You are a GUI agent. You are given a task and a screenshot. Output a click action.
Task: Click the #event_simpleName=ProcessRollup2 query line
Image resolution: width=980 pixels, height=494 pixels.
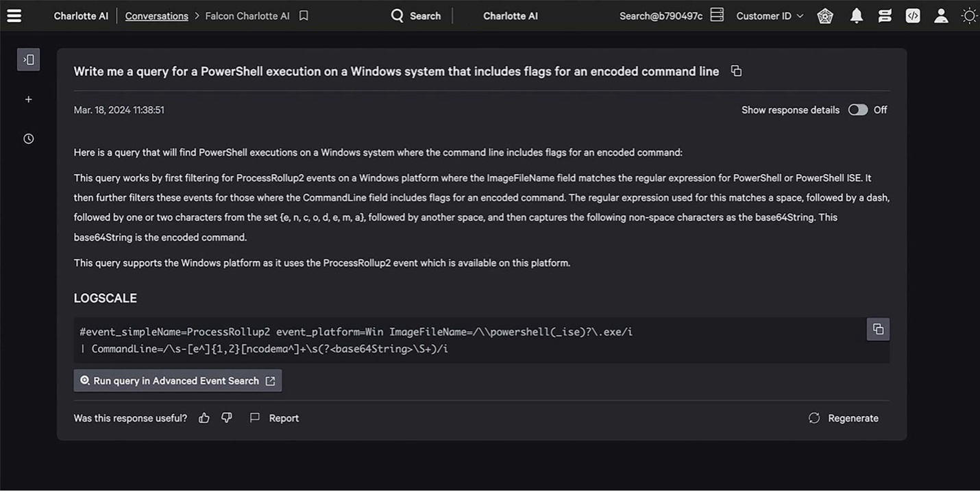(356, 332)
